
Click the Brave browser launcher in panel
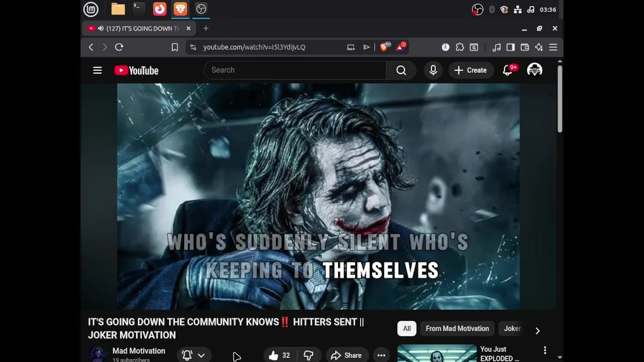pos(180,9)
